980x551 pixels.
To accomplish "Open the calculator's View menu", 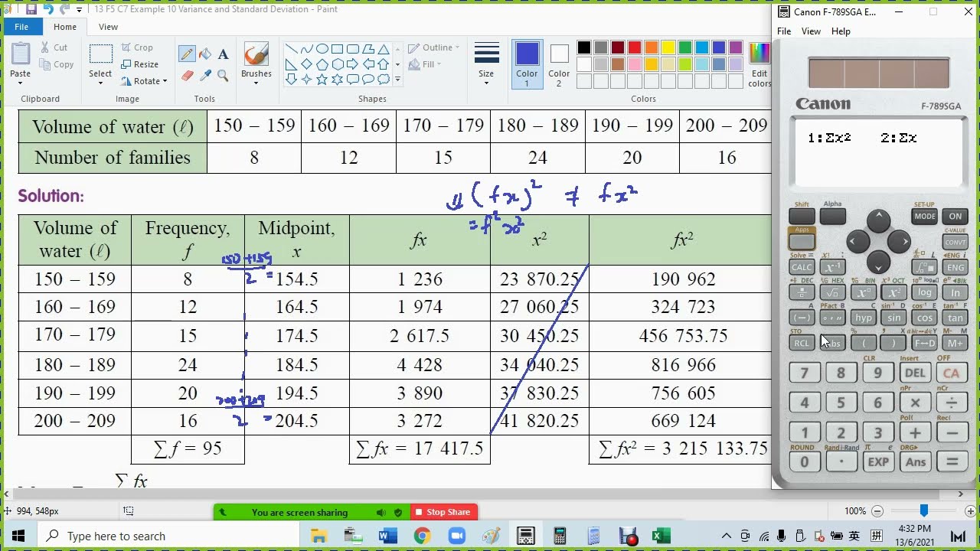I will [x=811, y=31].
